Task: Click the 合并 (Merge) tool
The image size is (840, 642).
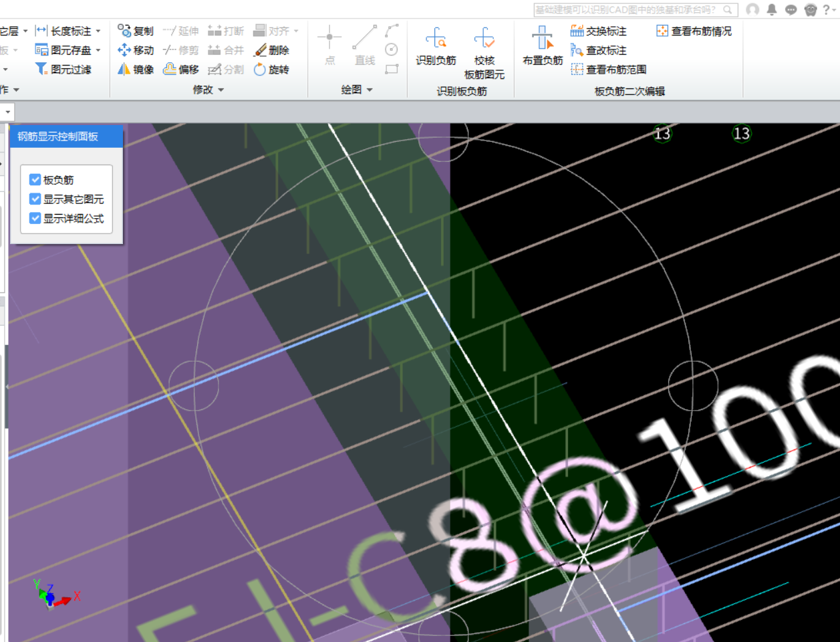Action: coord(226,50)
